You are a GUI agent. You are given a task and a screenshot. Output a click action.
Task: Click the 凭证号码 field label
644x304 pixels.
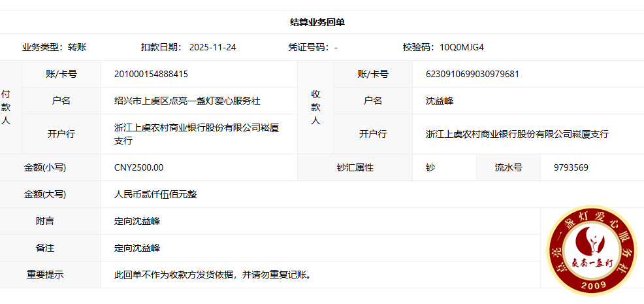pyautogui.click(x=310, y=47)
